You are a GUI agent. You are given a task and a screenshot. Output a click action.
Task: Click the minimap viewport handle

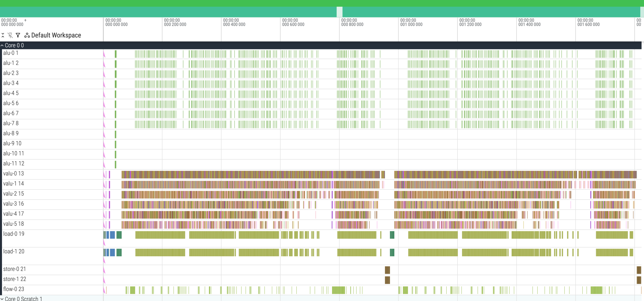339,12
